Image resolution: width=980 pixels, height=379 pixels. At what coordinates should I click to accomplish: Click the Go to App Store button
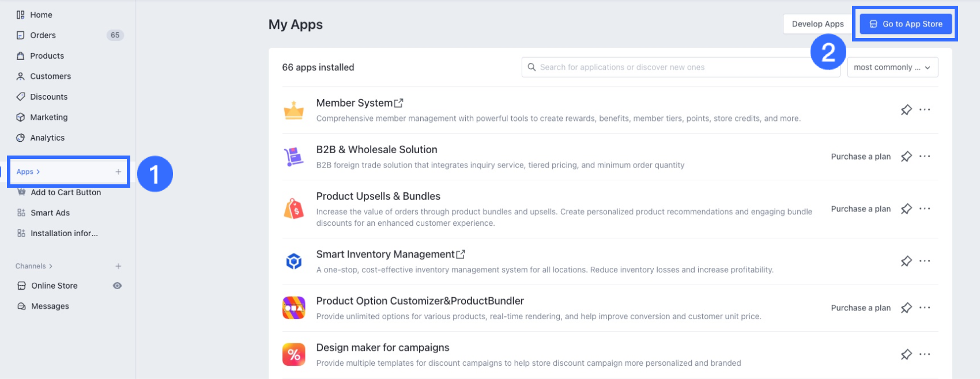coord(906,24)
